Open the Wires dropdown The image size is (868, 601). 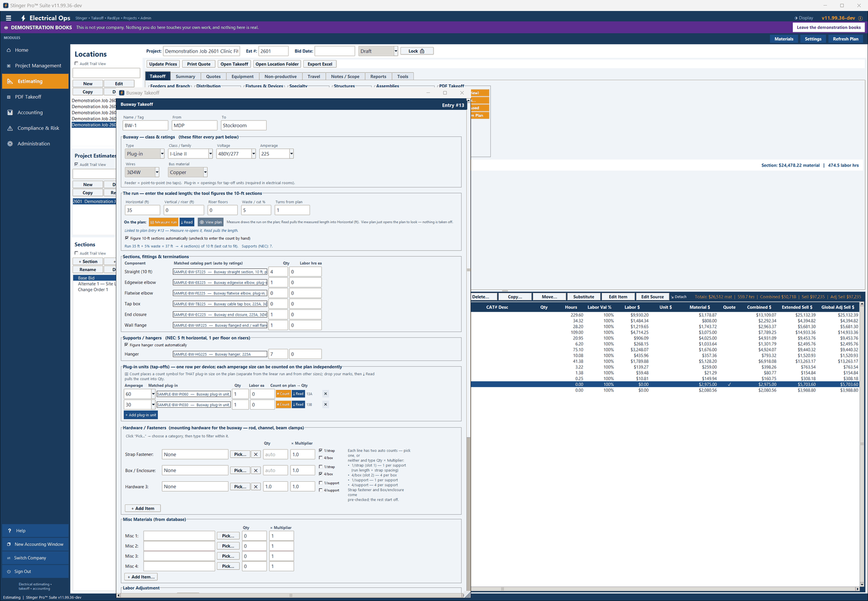pyautogui.click(x=157, y=172)
